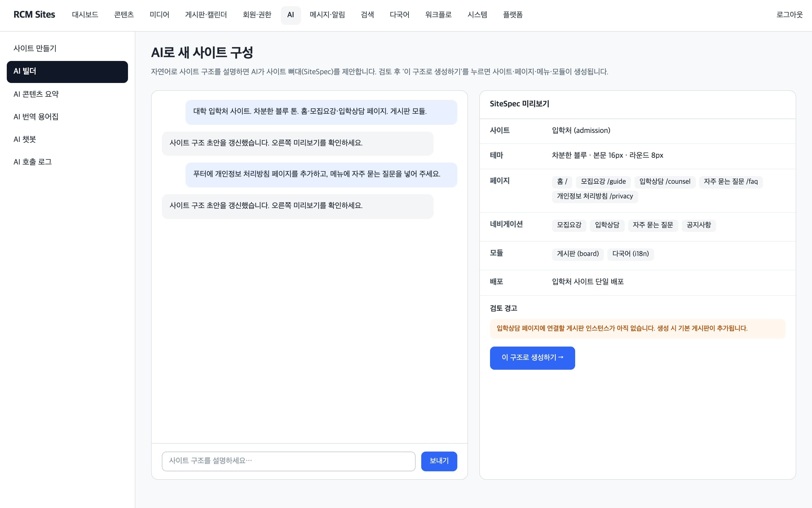Click the 보내기 send button
Screen dimensions: 812x508
[439, 461]
